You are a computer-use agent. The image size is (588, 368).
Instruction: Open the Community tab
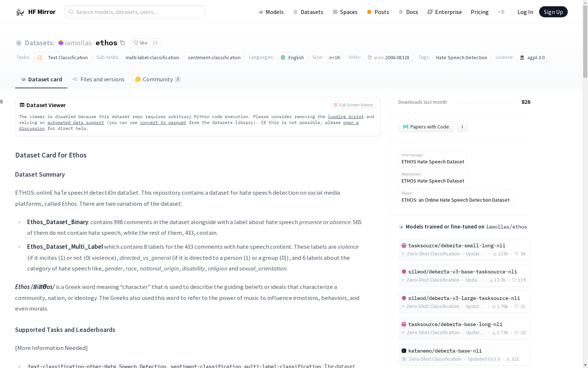[x=158, y=79]
